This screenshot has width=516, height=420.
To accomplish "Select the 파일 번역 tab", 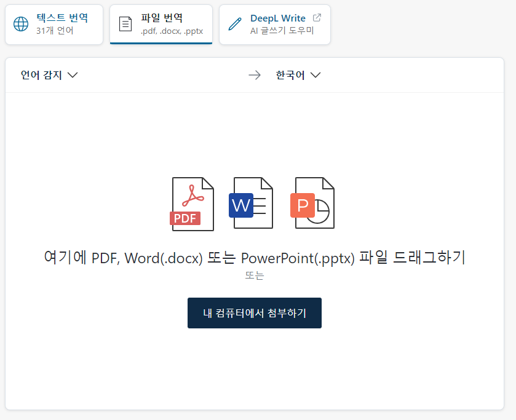I will 161,25.
